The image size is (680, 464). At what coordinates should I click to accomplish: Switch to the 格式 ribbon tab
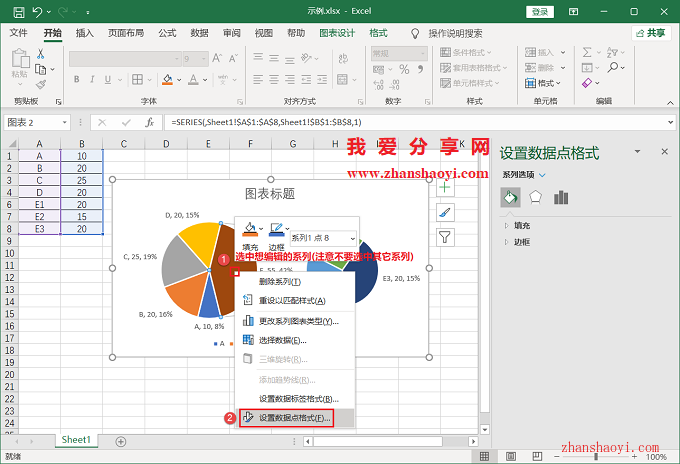(x=378, y=33)
